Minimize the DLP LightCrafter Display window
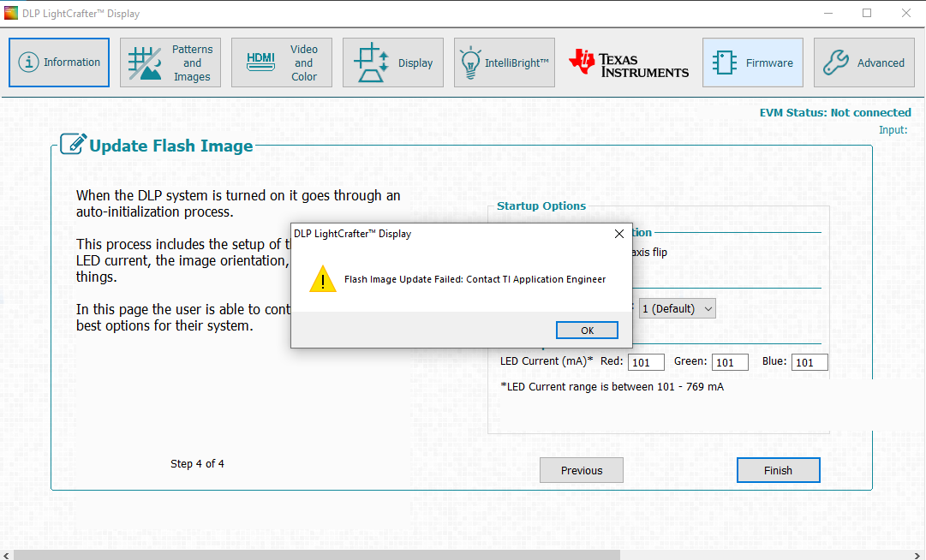This screenshot has height=560, width=926. click(x=828, y=13)
